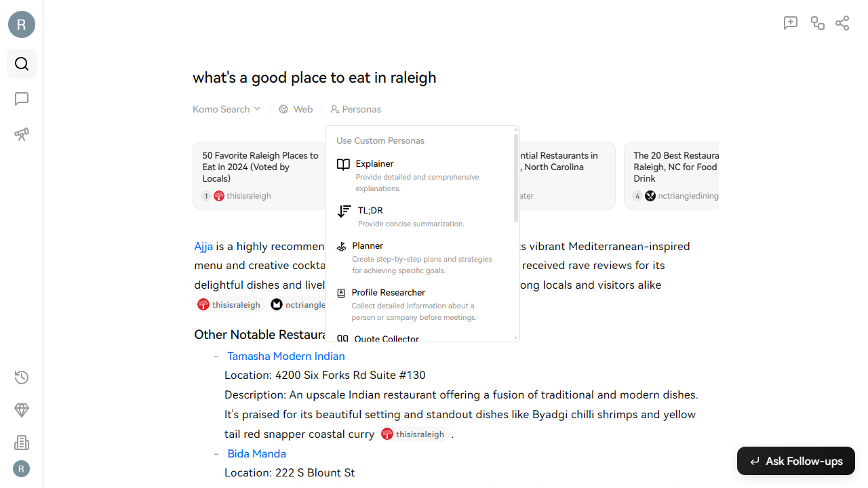Click nctriangledining favicon on the fourth source card
Viewport: 868px width, 488px height.
[x=650, y=196]
